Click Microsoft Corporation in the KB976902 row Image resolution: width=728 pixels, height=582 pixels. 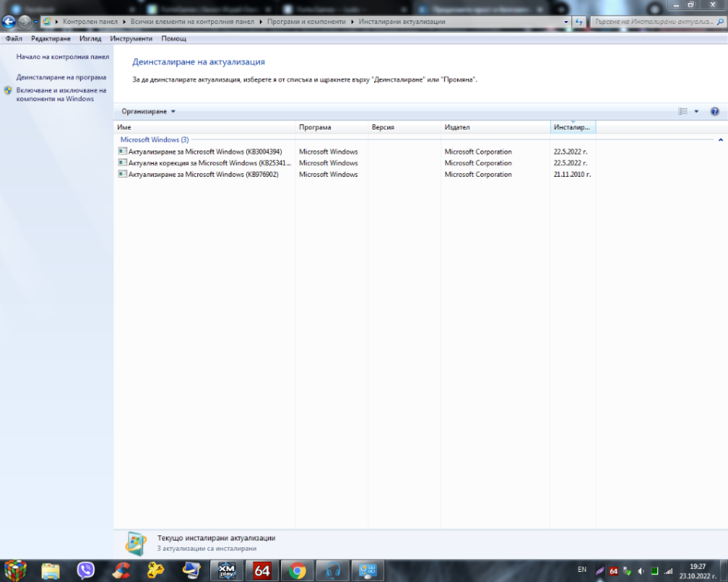pyautogui.click(x=478, y=175)
